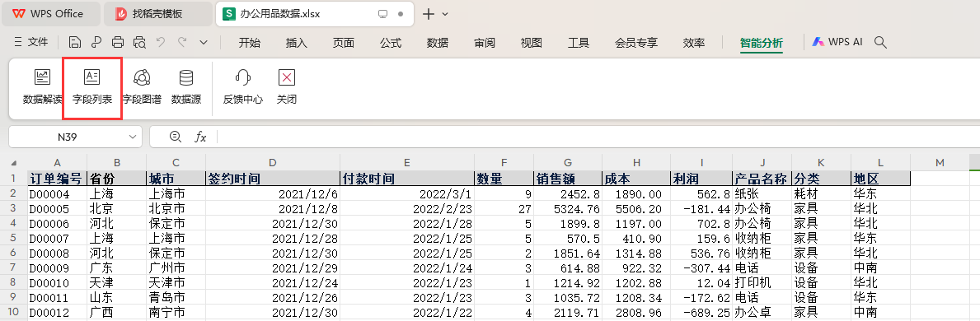Switch to the 工具 ribbon tab

tap(579, 43)
